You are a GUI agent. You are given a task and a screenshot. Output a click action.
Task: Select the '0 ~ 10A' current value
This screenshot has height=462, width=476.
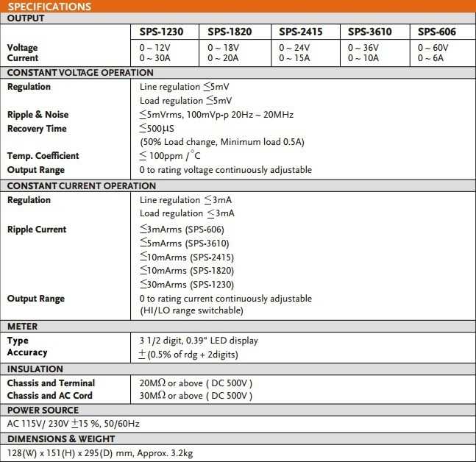pyautogui.click(x=363, y=57)
